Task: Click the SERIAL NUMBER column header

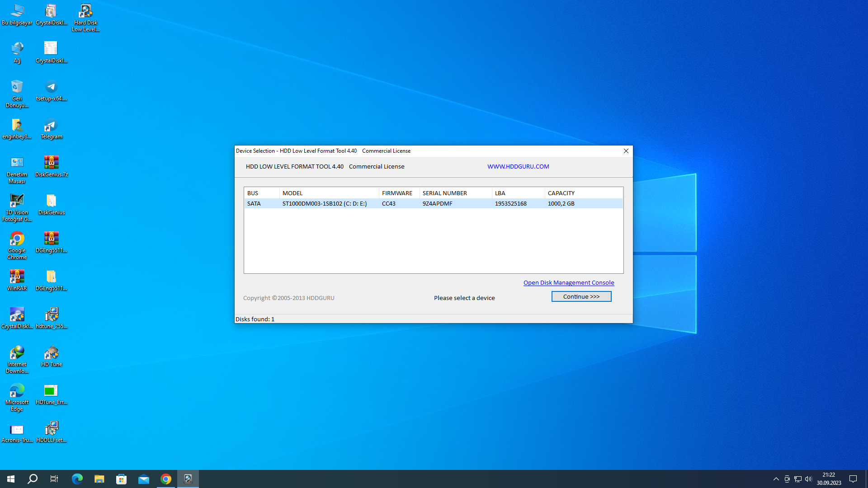Action: point(455,193)
